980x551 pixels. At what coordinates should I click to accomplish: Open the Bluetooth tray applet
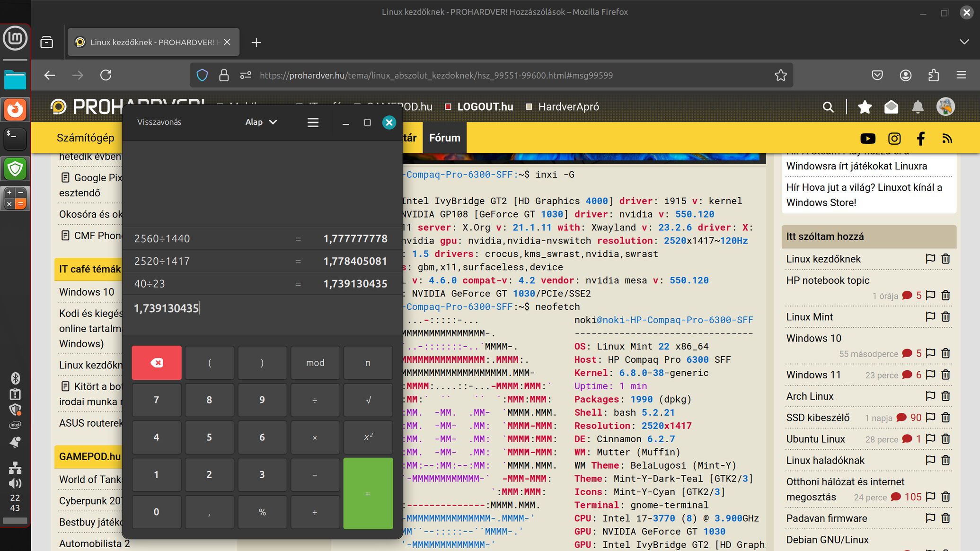pos(15,378)
